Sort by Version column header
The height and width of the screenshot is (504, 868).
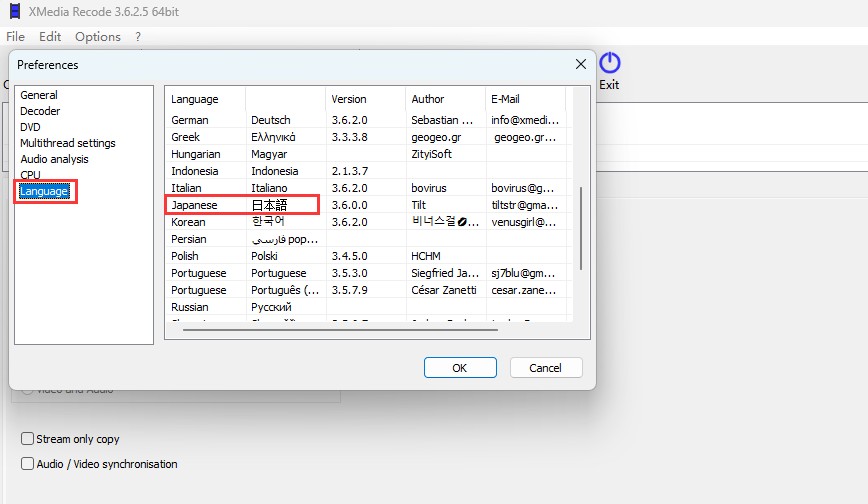(349, 99)
